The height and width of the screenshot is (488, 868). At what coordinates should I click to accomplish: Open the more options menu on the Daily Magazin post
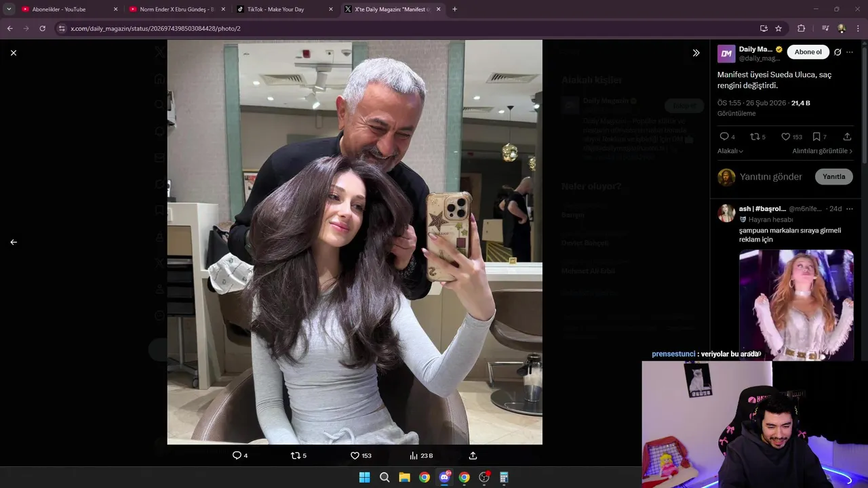pos(850,52)
